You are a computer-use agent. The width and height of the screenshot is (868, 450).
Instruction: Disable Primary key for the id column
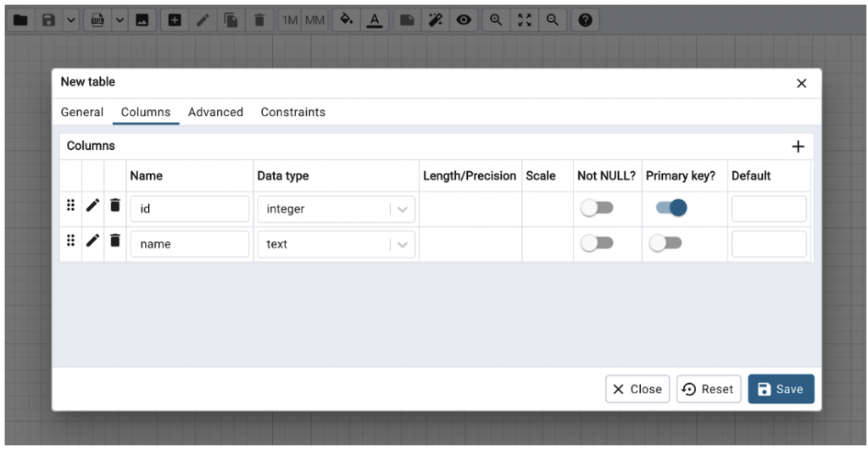[671, 208]
